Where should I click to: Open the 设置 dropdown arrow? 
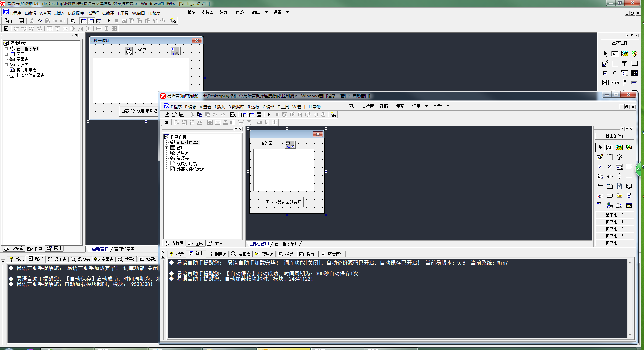coord(448,106)
